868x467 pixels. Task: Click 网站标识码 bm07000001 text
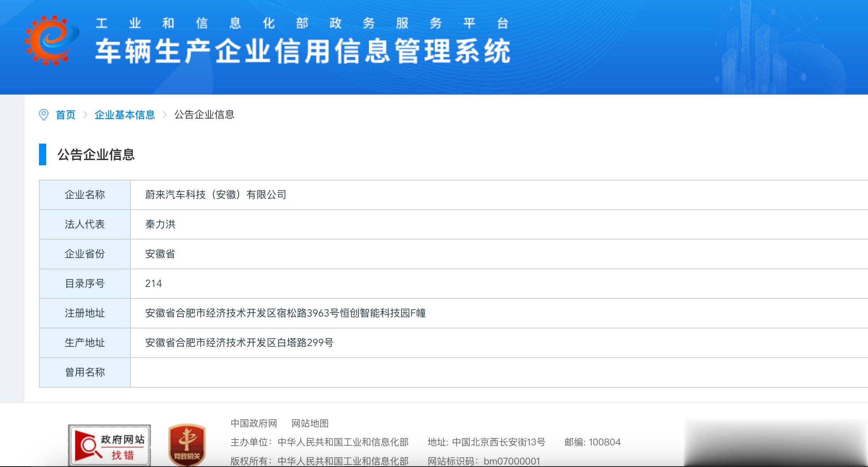tap(484, 461)
